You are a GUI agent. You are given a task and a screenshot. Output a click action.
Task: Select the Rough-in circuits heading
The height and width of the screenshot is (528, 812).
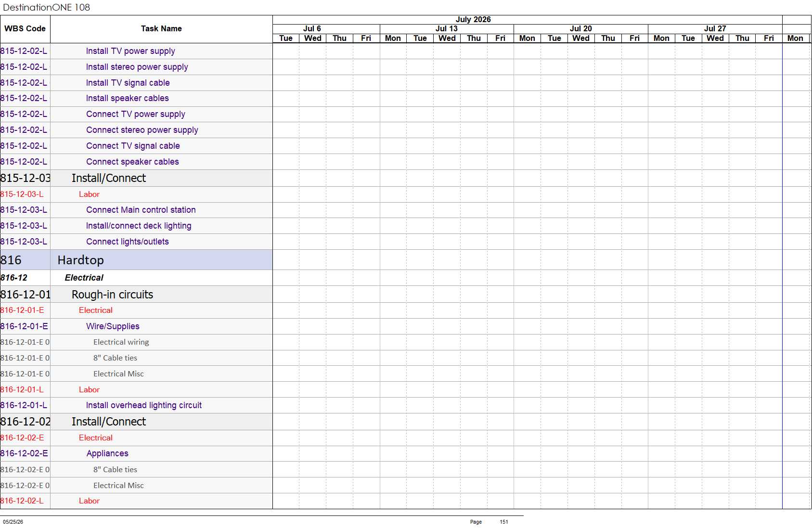pyautogui.click(x=112, y=295)
